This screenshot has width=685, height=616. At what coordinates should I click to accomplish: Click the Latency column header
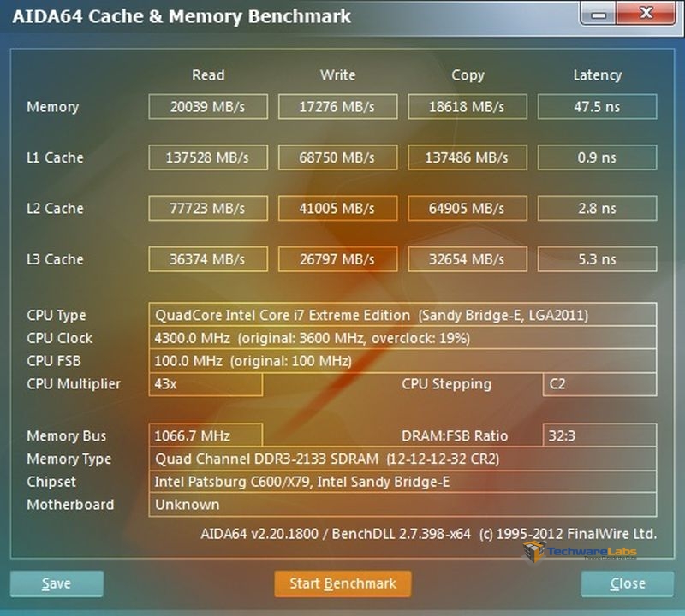coord(597,75)
